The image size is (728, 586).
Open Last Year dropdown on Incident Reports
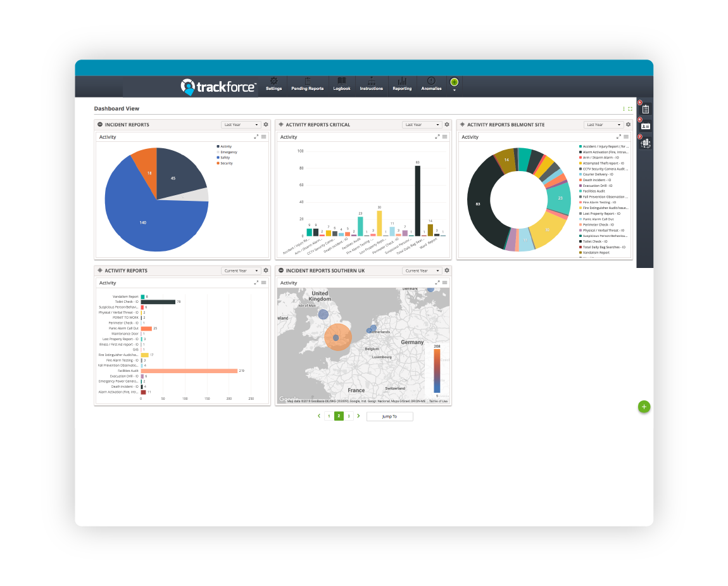point(241,124)
